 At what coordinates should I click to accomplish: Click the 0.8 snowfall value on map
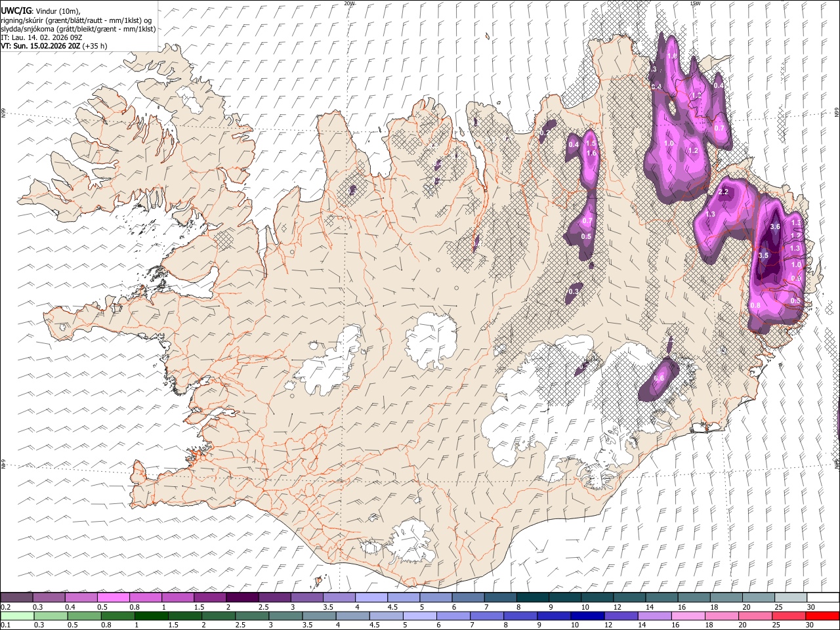point(755,305)
